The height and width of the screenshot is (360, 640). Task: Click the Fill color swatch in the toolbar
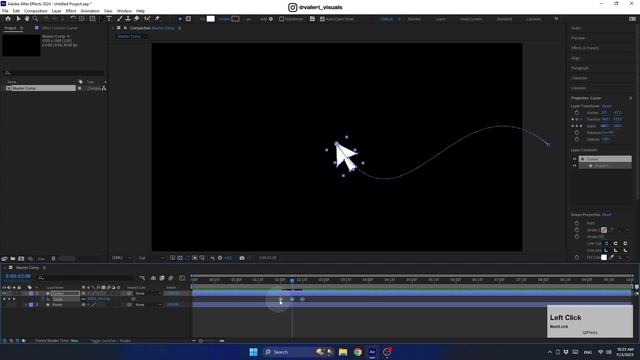211,19
